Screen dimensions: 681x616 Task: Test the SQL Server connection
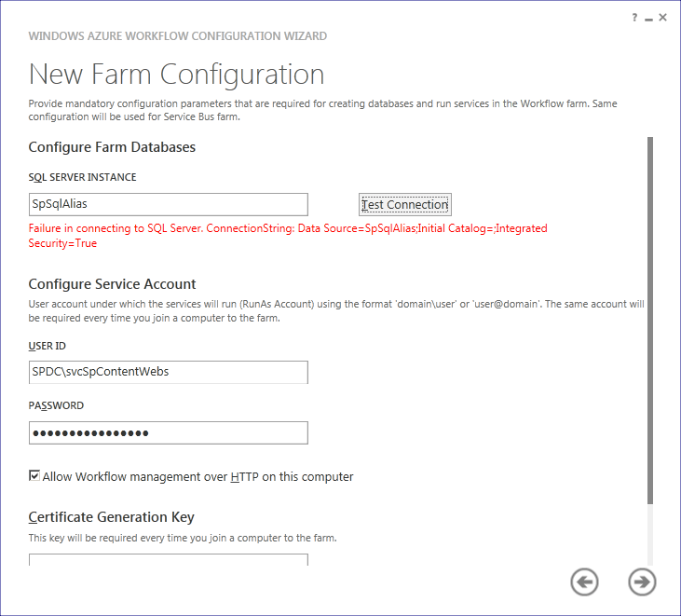404,205
